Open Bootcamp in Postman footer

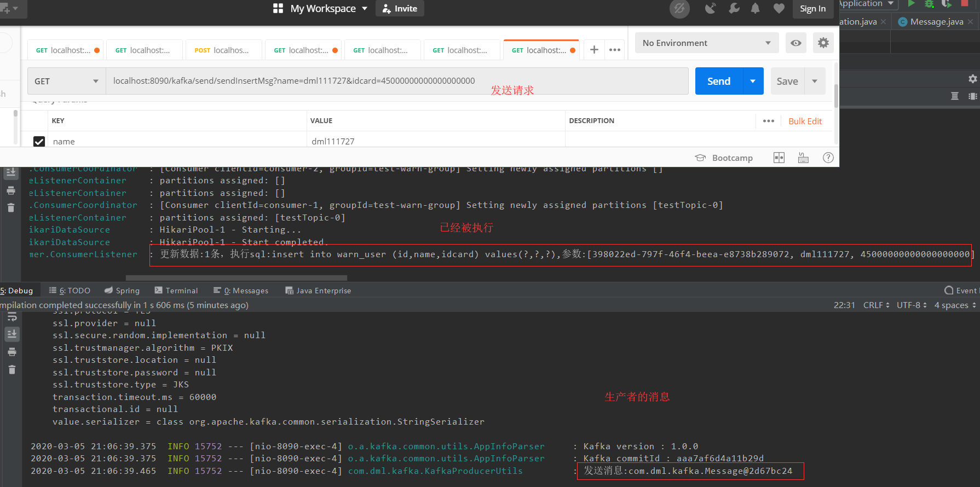point(724,158)
